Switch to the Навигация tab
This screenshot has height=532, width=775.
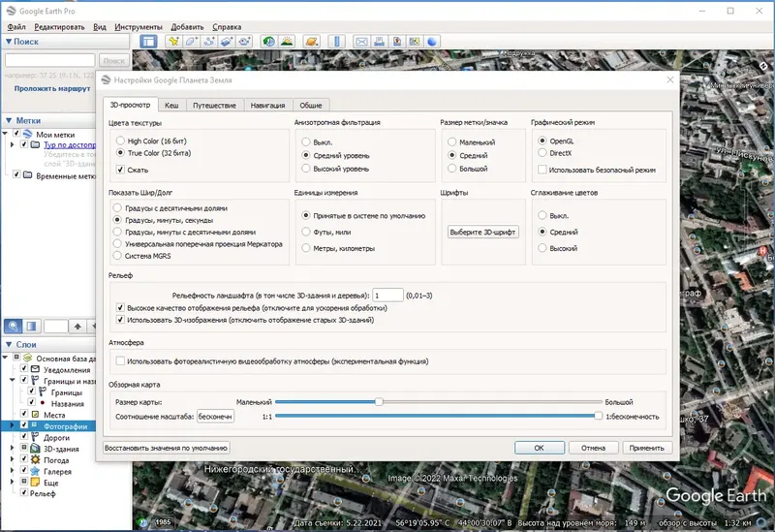coord(266,105)
